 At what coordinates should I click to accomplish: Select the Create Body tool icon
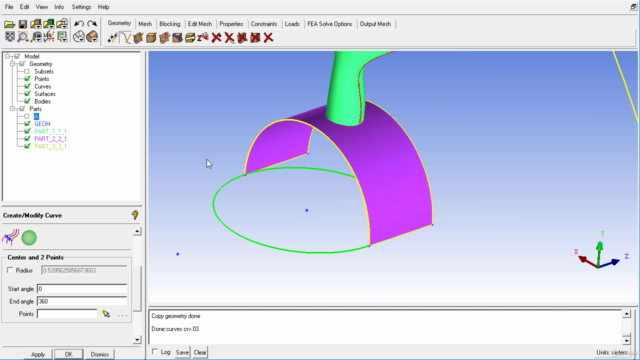pos(151,38)
